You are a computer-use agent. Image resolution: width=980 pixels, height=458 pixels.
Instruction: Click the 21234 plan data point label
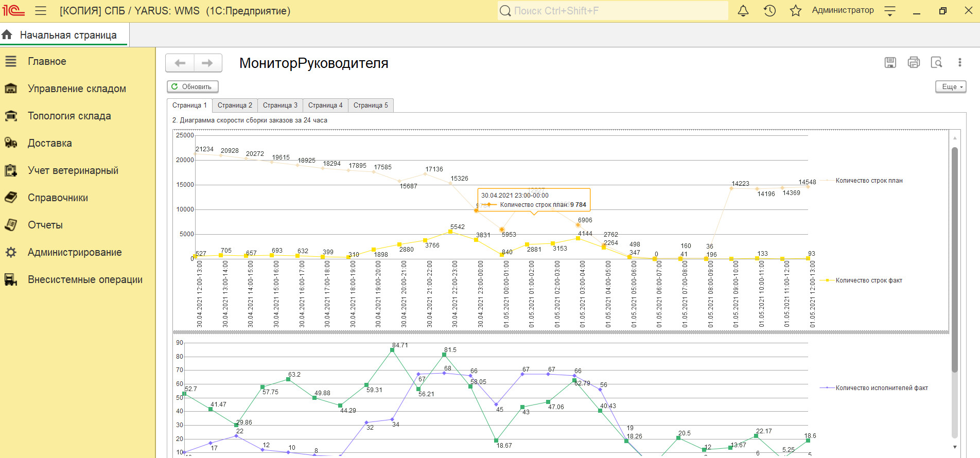[x=204, y=149]
